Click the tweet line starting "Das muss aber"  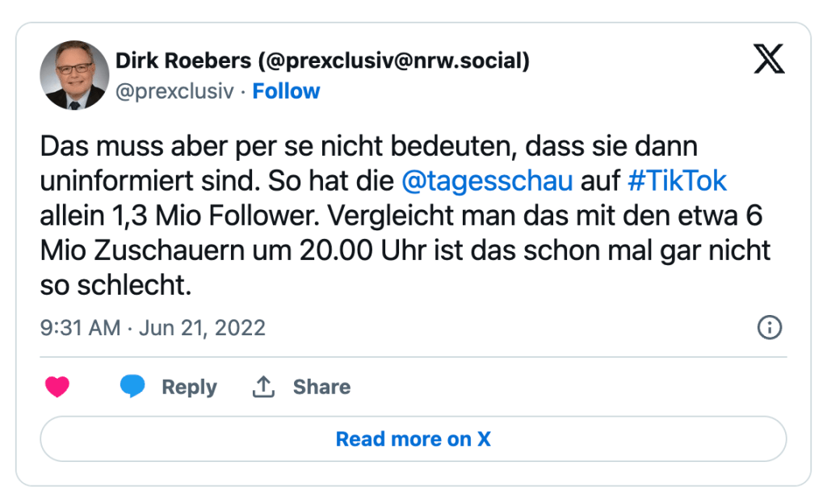pos(368,147)
